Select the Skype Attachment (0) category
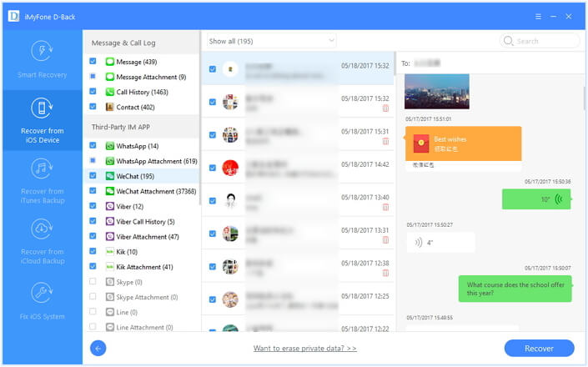Image resolution: width=588 pixels, height=367 pixels. (x=141, y=297)
